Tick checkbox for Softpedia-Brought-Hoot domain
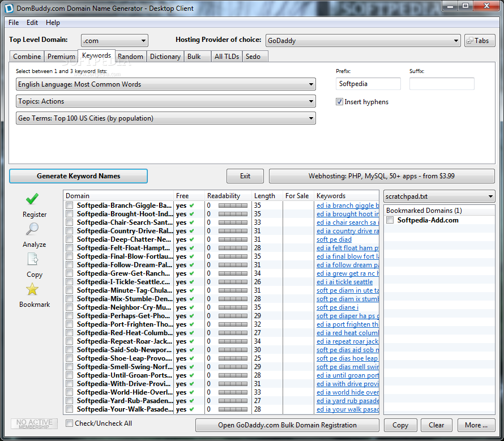The image size is (504, 441). [x=70, y=214]
